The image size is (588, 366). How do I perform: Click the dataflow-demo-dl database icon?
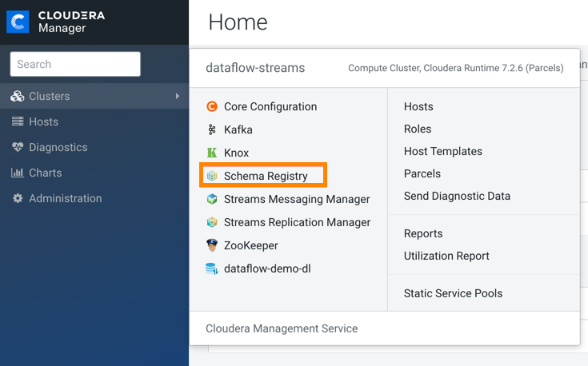pyautogui.click(x=212, y=269)
